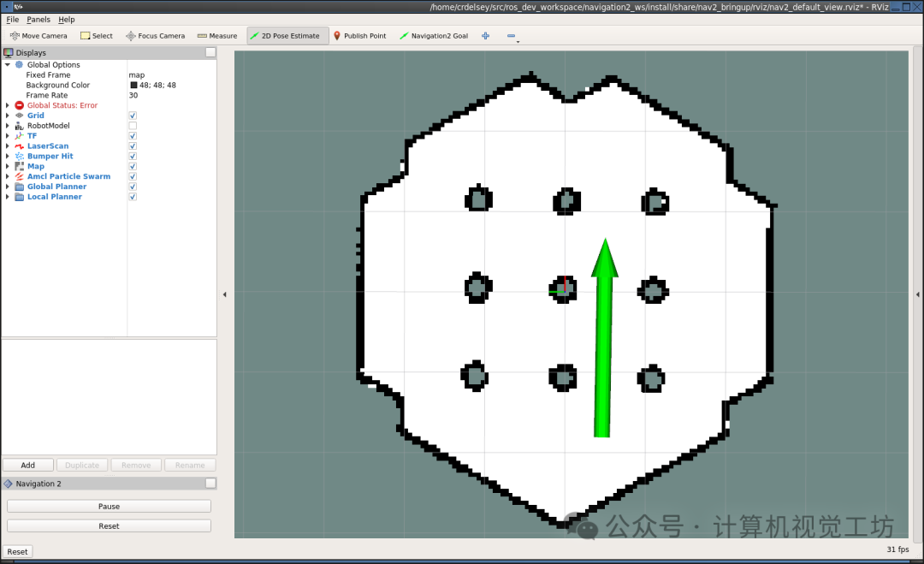Select the Bumper Hit display icon
The width and height of the screenshot is (924, 564).
[x=20, y=156]
